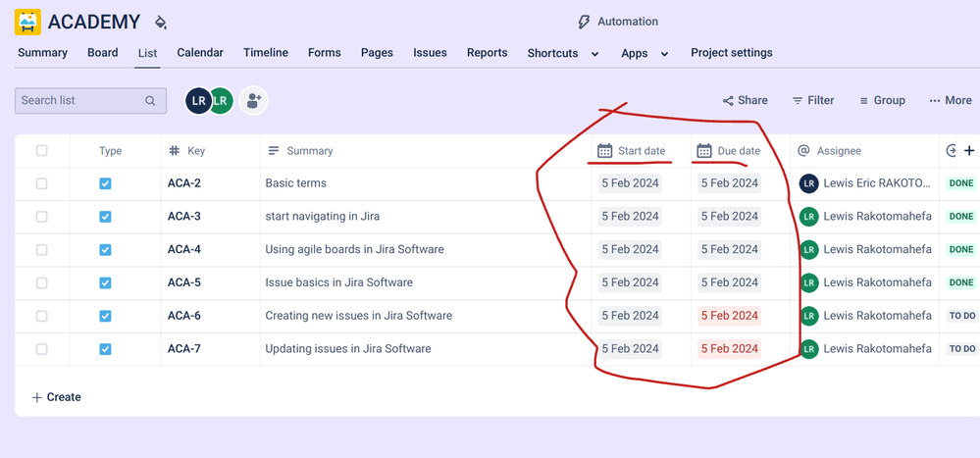Screen dimensions: 980x458
Task: Open the More options menu
Action: click(x=950, y=101)
